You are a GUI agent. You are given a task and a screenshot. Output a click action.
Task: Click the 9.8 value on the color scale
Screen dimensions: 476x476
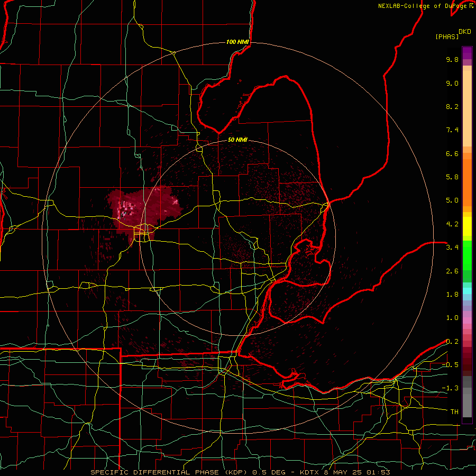point(452,59)
